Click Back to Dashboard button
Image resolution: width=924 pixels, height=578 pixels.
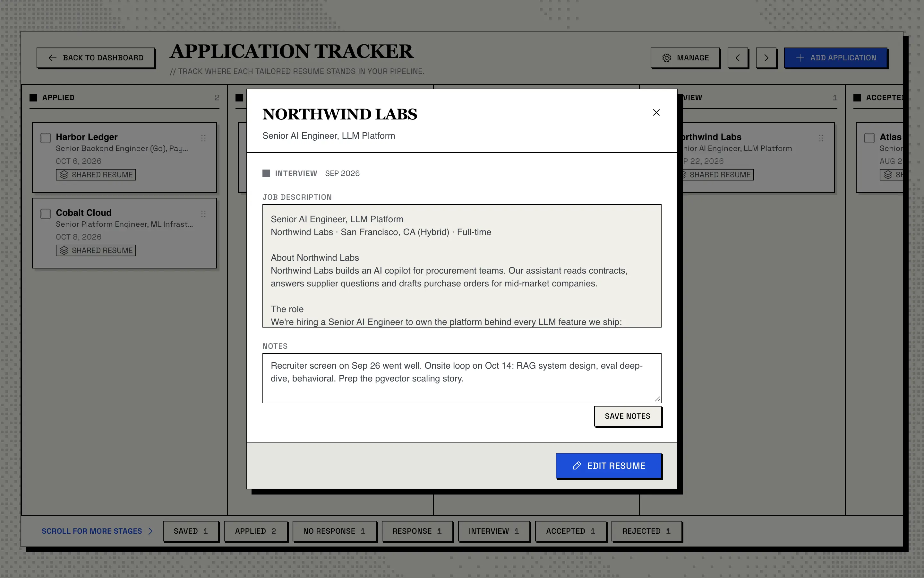pos(96,58)
